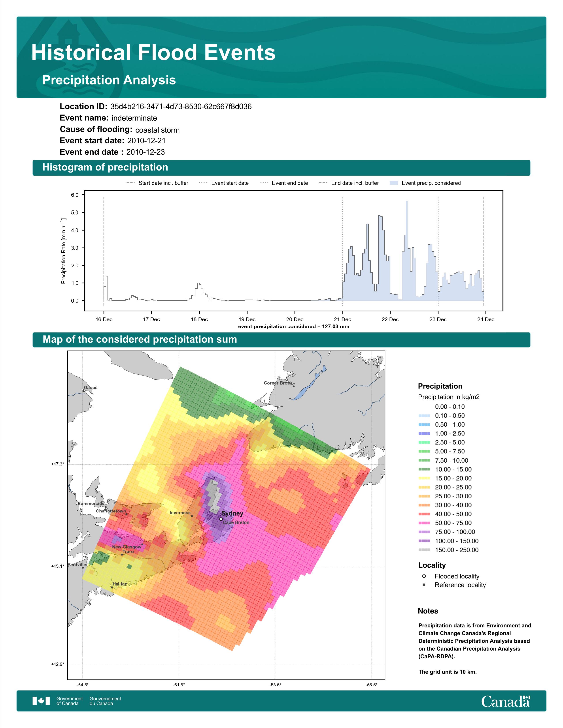Image resolution: width=563 pixels, height=728 pixels.
Task: Click the coastal storm cause text
Action: tap(157, 130)
